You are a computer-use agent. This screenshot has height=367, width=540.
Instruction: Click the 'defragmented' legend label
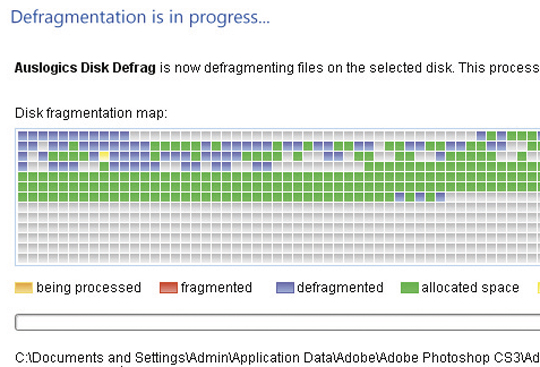(340, 287)
